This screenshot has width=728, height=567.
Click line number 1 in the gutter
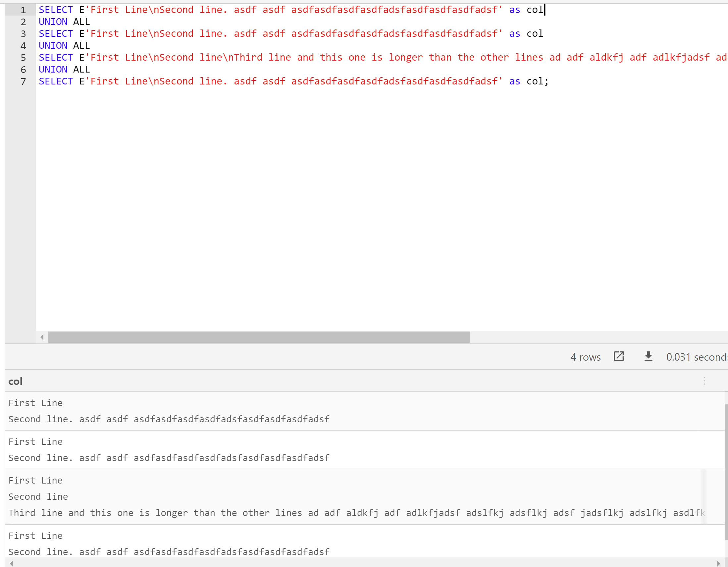(x=23, y=10)
